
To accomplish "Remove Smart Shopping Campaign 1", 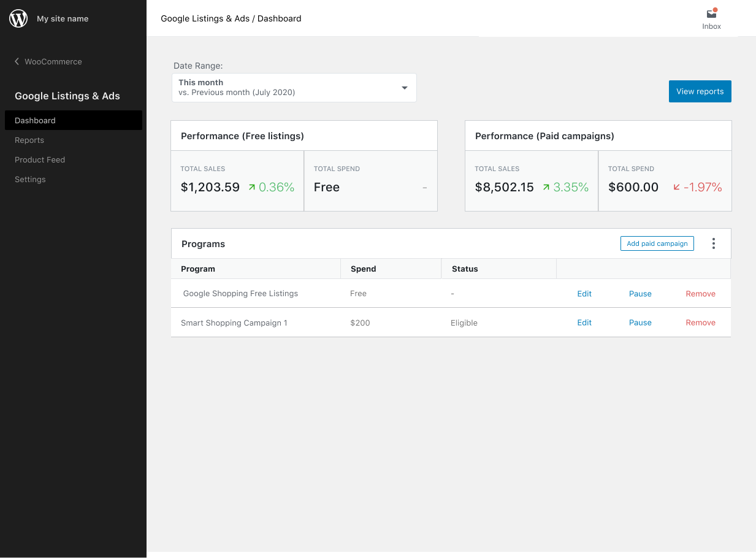I will [x=700, y=322].
